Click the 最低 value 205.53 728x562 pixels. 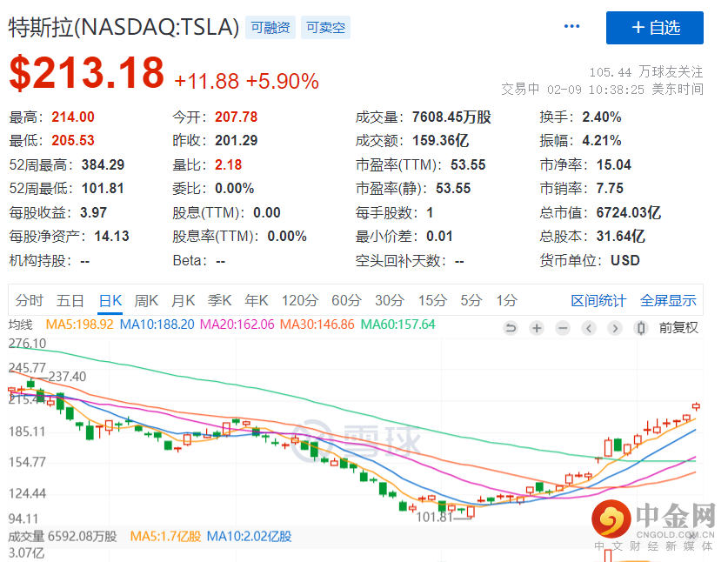pos(73,140)
